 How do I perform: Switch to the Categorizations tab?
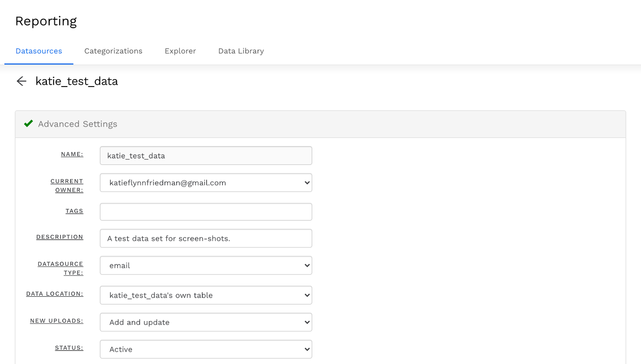coord(113,51)
